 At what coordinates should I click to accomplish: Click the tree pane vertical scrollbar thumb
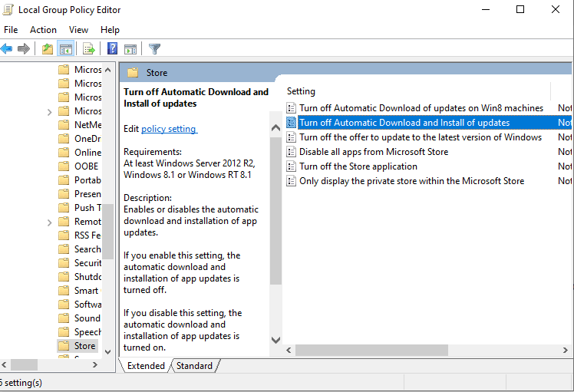(107, 232)
